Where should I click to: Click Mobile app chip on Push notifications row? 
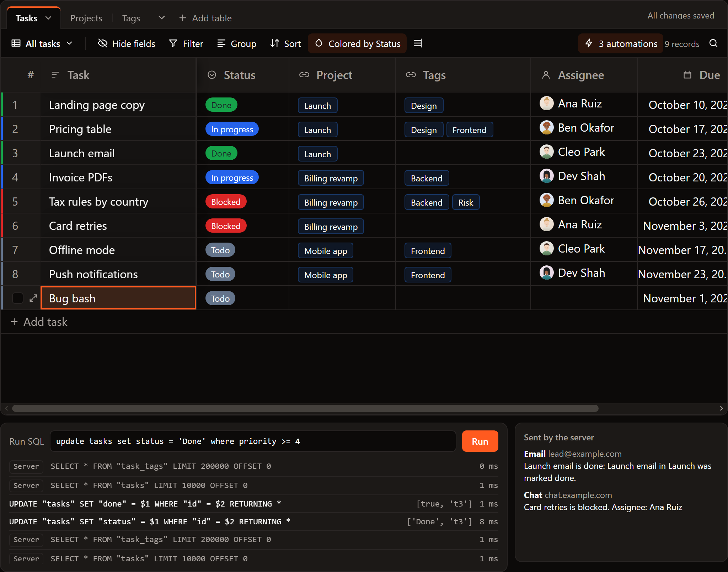[x=325, y=275]
